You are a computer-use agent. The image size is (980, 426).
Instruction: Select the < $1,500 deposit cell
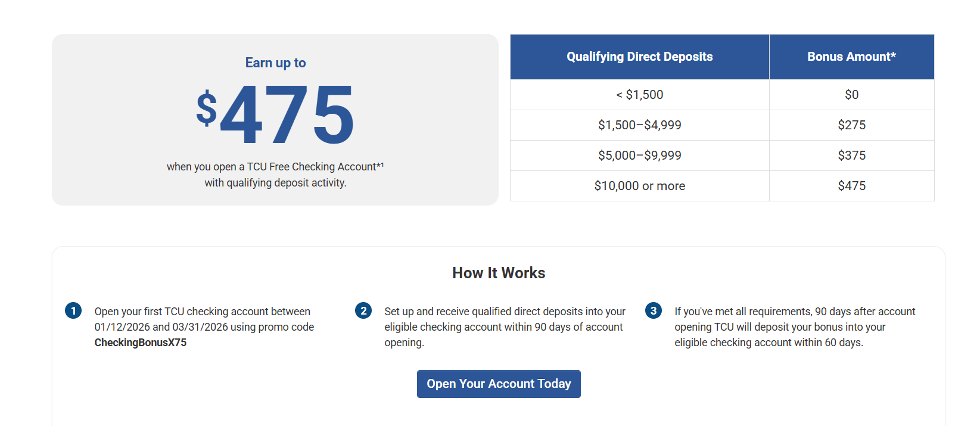[639, 95]
